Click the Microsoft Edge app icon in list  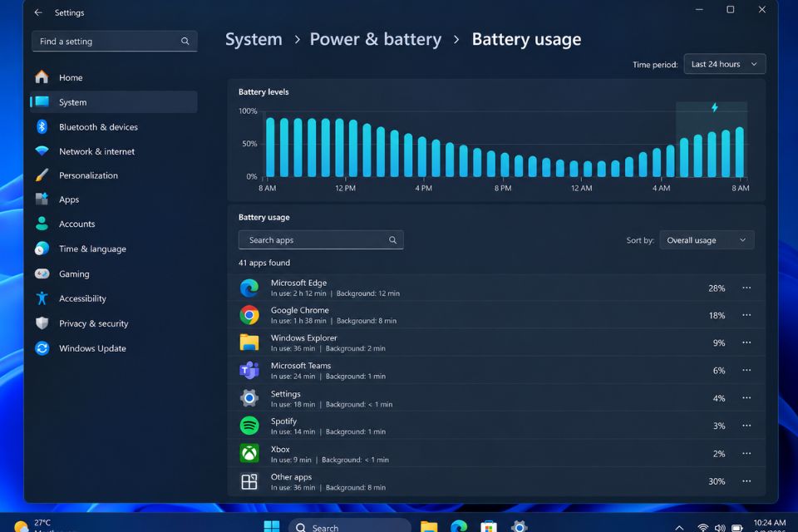point(249,288)
